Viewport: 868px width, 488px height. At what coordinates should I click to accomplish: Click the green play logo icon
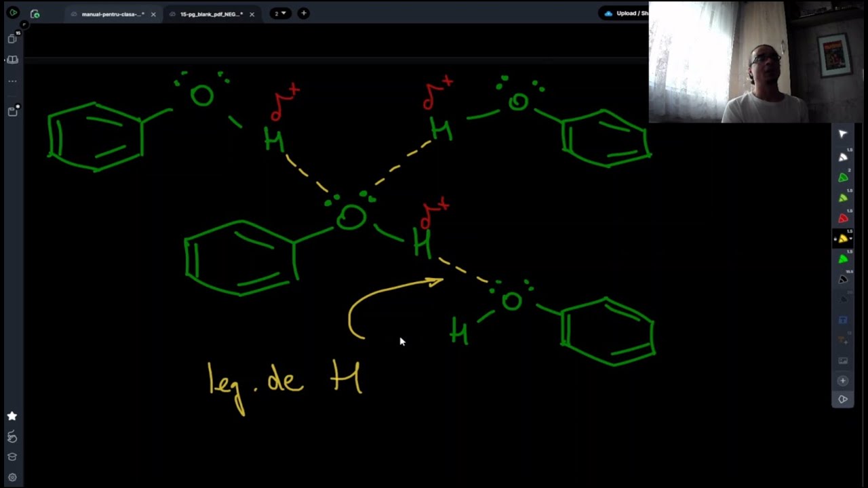click(x=13, y=13)
